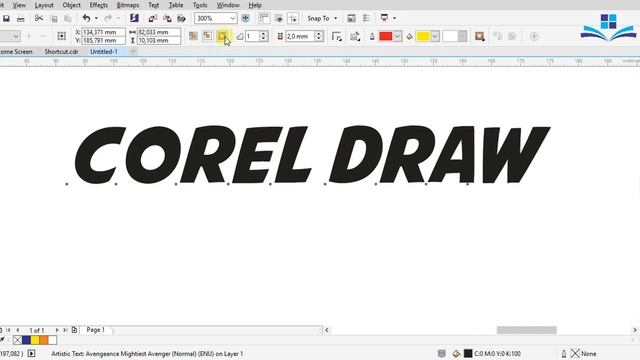Viewport: 640px width, 360px height.
Task: Open the yellow fill color dropdown
Action: tap(435, 36)
